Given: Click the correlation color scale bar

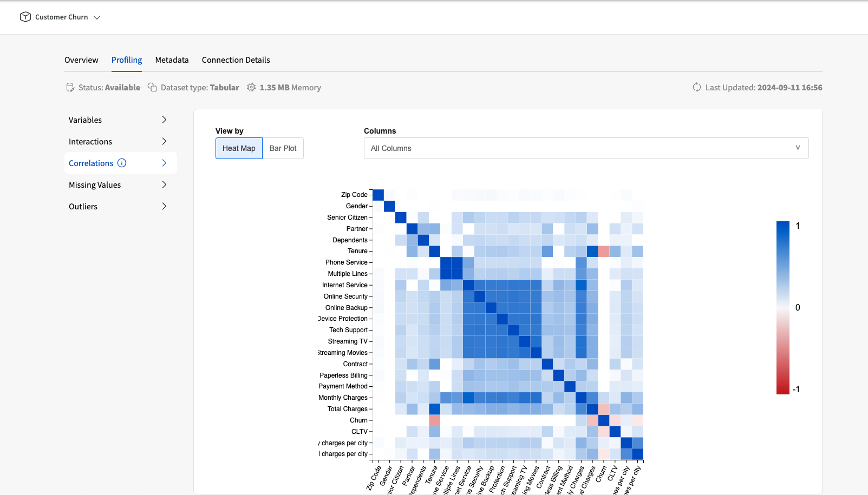Looking at the screenshot, I should click(x=783, y=307).
